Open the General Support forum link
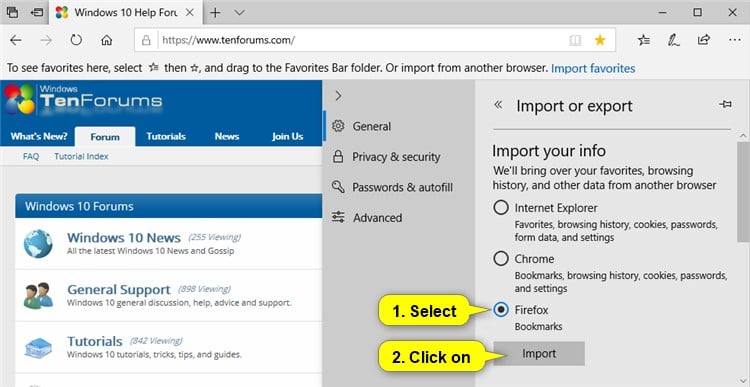This screenshot has width=750, height=387. [119, 290]
